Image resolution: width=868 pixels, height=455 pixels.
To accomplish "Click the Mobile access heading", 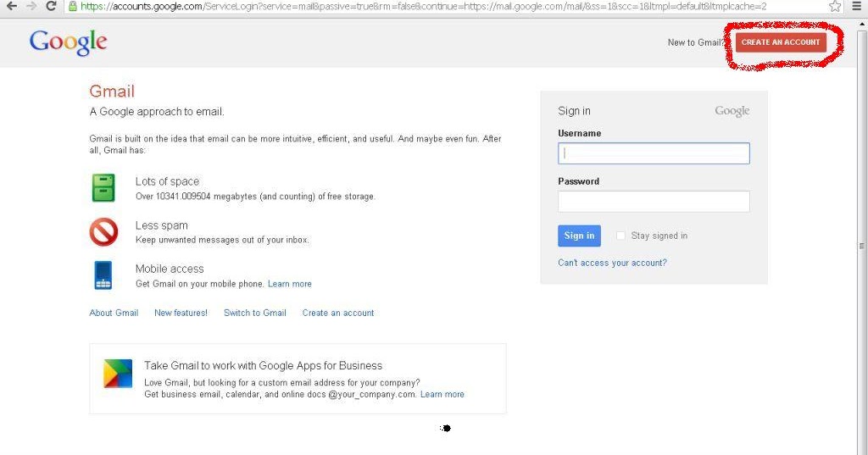I will pos(170,269).
